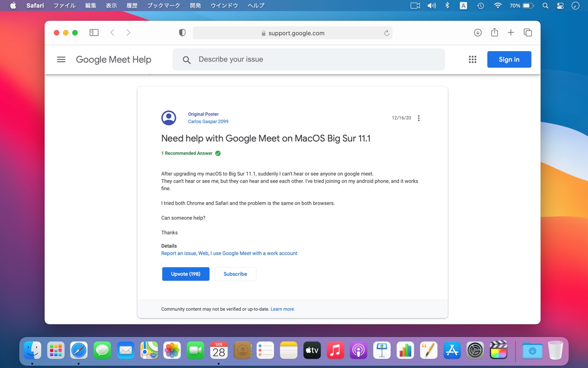
Task: Launch Keynote from the Dock
Action: [x=382, y=350]
